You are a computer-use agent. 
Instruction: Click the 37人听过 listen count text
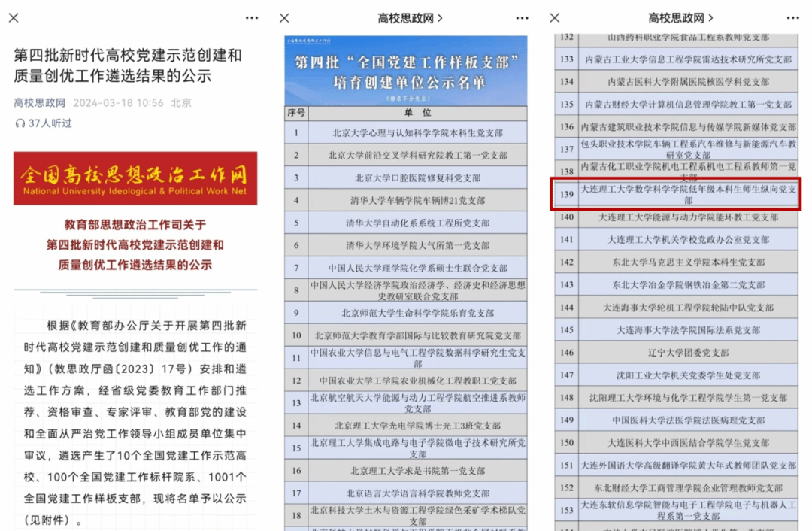[x=50, y=123]
